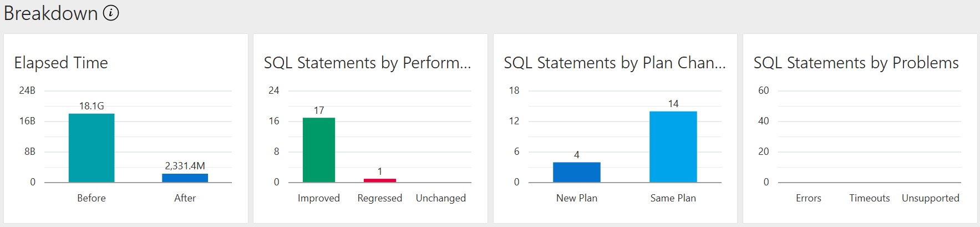Click the Regressed axis label

tap(380, 198)
